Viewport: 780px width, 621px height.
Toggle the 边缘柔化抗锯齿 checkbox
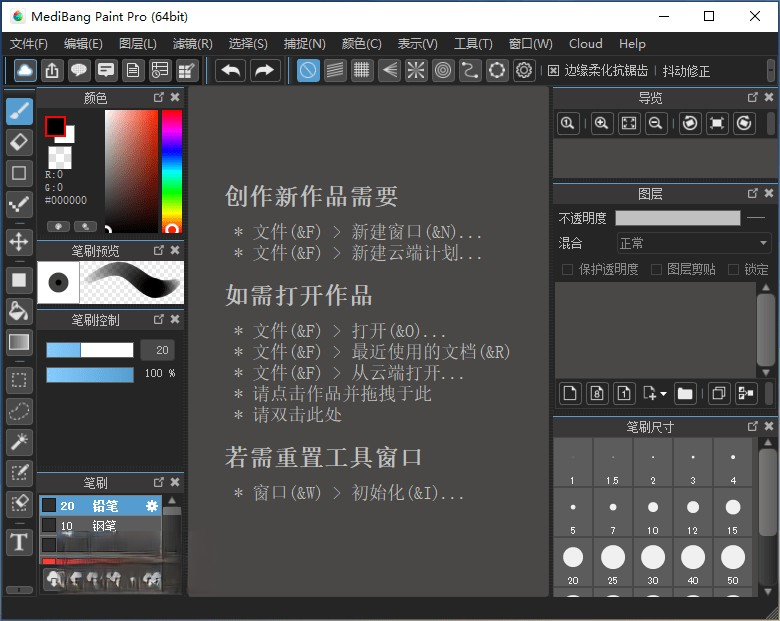pos(554,71)
